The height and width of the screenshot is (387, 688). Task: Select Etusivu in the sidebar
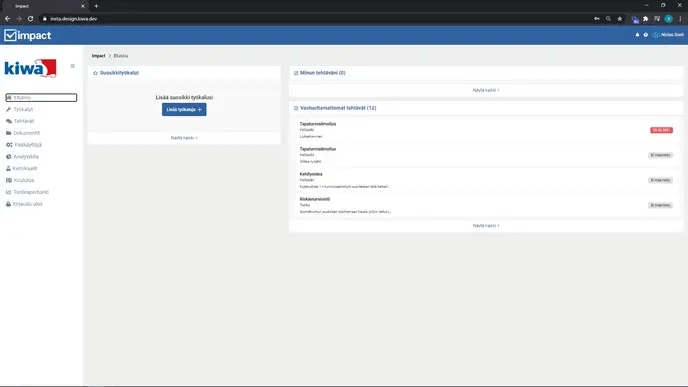[41, 97]
